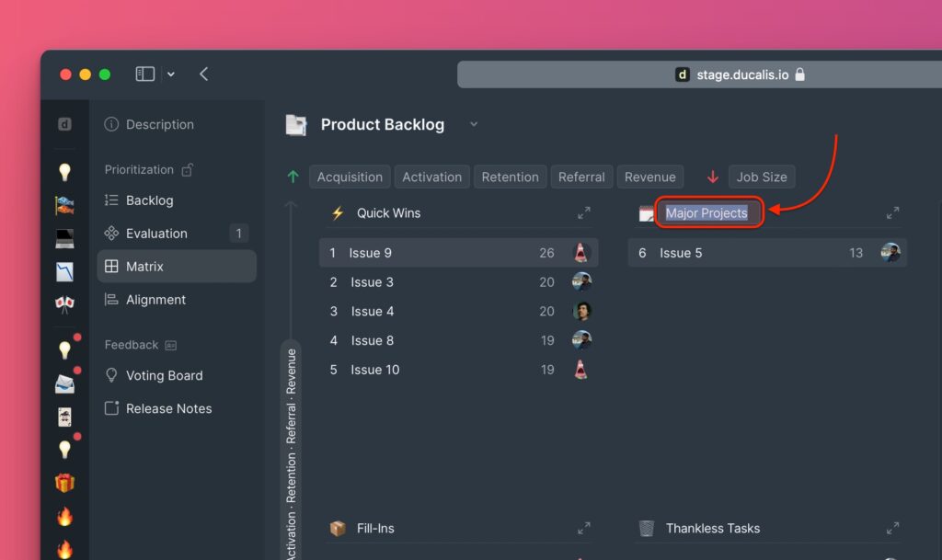The image size is (942, 560).
Task: Toggle the Retention criterion filter
Action: pyautogui.click(x=510, y=177)
